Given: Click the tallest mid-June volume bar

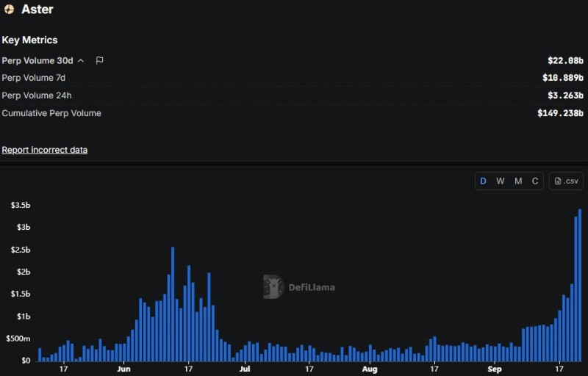Looking at the screenshot, I should [x=173, y=304].
